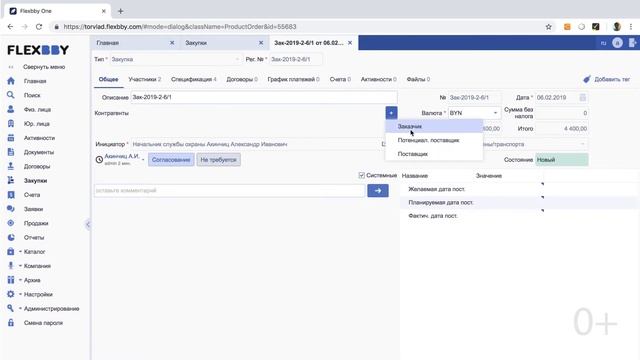The width and height of the screenshot is (640, 360).
Task: Open the Активности 0 tab in document
Action: point(378,79)
